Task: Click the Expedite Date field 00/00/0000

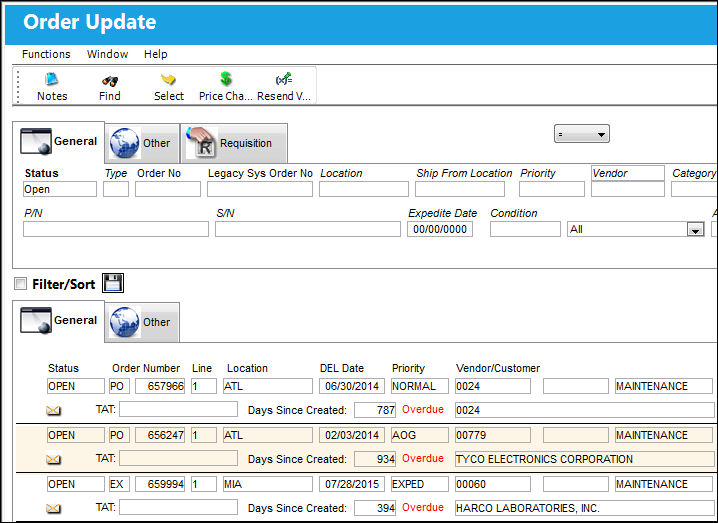Action: [440, 229]
